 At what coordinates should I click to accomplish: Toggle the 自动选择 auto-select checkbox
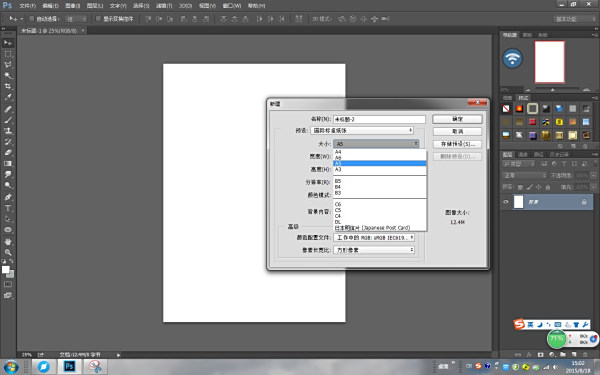pos(32,19)
